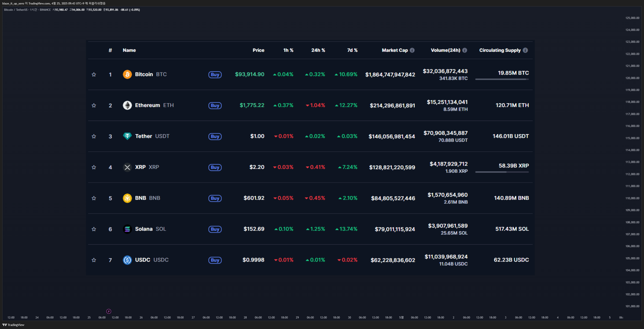Open the Bitcoin BTC name link
This screenshot has width=644, height=329.
(151, 74)
